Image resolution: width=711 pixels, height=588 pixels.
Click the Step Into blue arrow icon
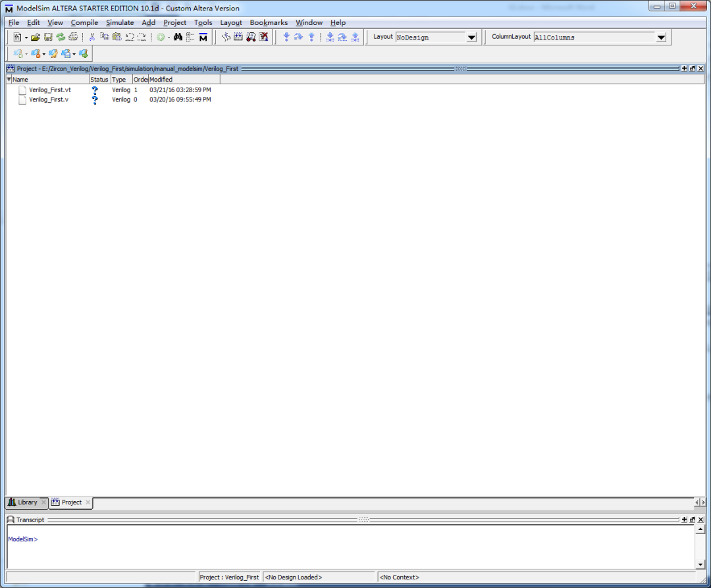286,37
